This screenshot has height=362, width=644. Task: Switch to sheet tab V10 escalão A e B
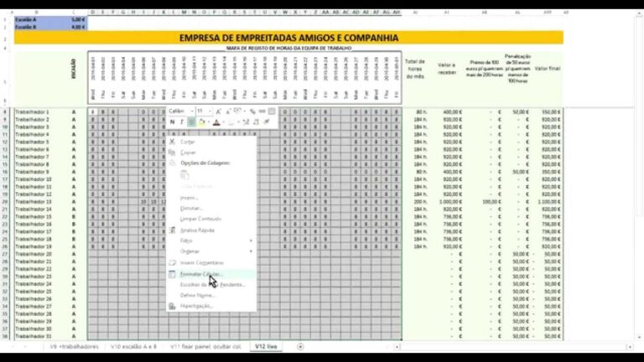click(x=134, y=346)
